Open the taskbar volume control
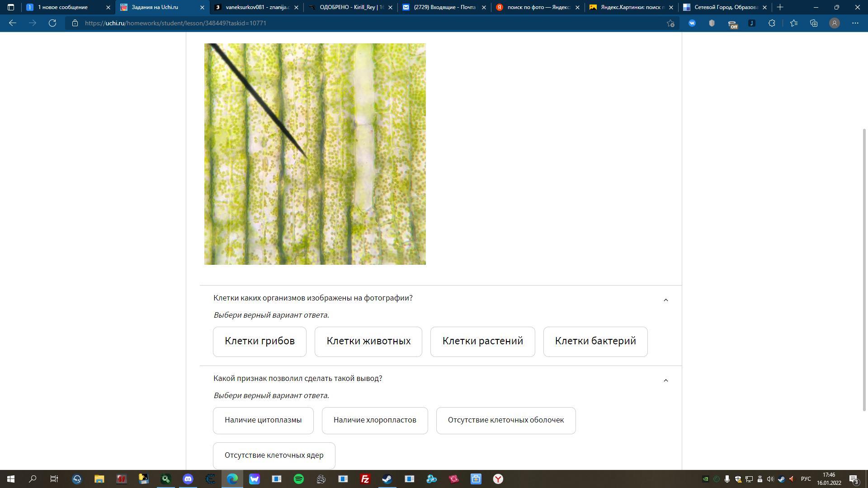Image resolution: width=868 pixels, height=488 pixels. 770,479
